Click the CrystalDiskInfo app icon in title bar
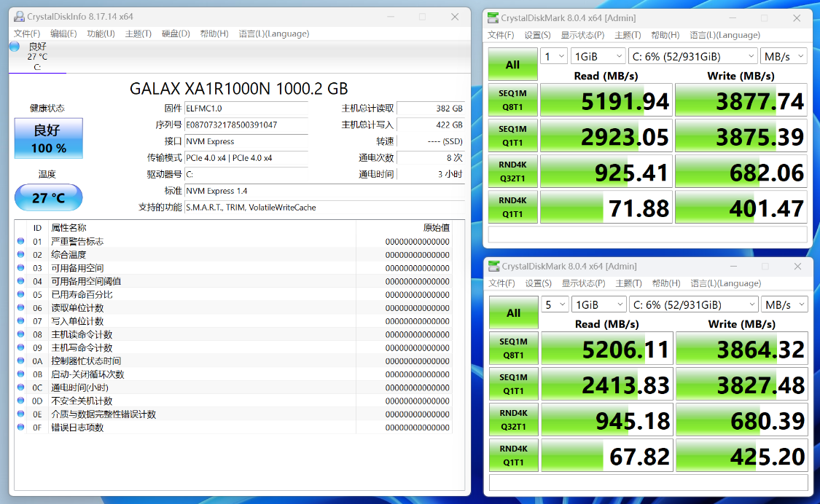This screenshot has height=504, width=820. pyautogui.click(x=20, y=17)
